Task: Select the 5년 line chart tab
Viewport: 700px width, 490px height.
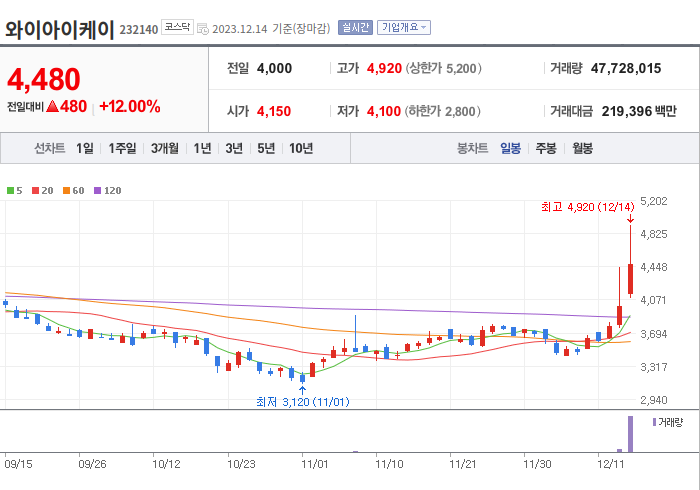Action: [x=266, y=148]
